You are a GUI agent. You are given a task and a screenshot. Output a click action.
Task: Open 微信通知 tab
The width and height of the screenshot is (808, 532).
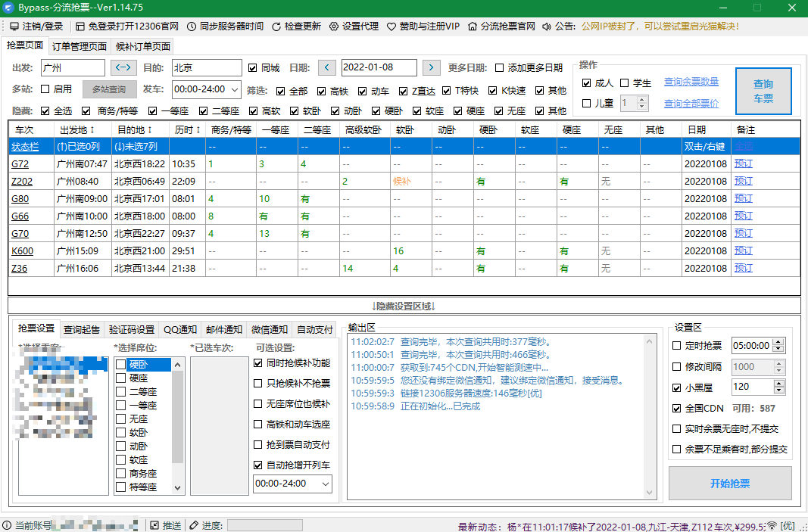pyautogui.click(x=269, y=330)
